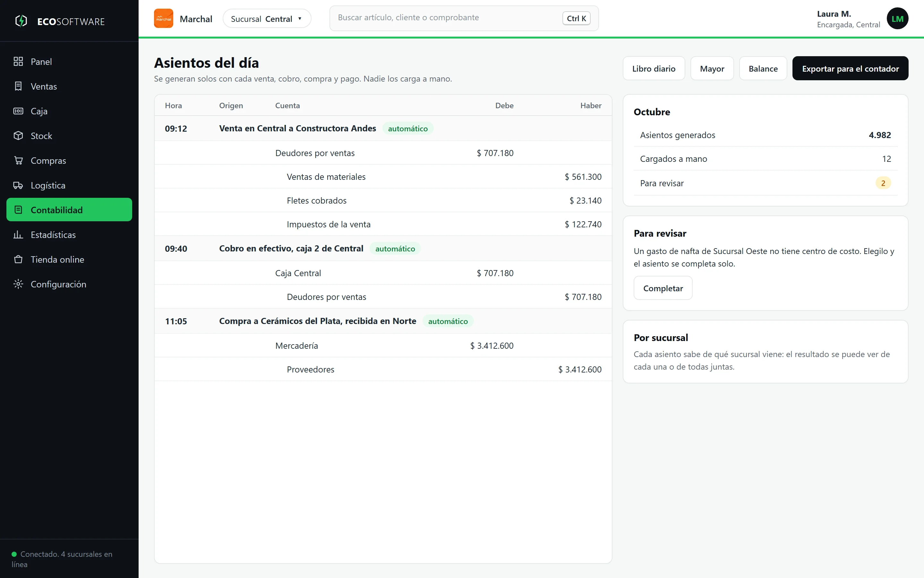Open the Stock section
This screenshot has width=924, height=578.
pyautogui.click(x=69, y=136)
